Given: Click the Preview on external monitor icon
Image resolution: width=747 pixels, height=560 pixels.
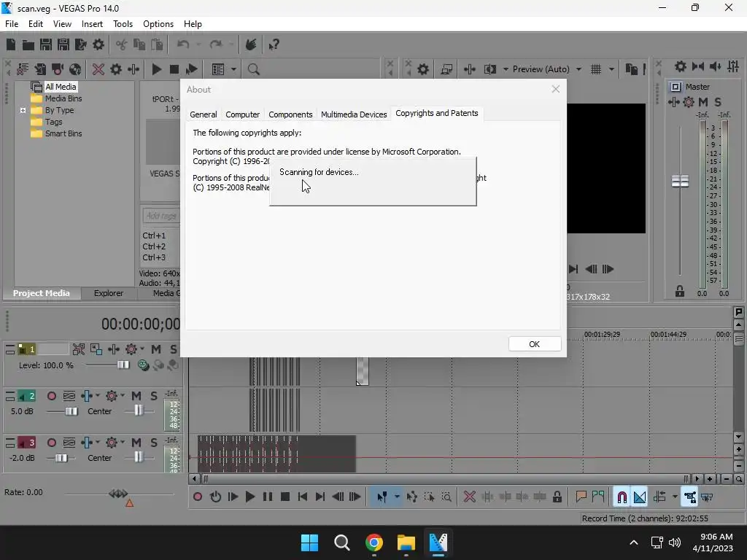Looking at the screenshot, I should coord(446,69).
